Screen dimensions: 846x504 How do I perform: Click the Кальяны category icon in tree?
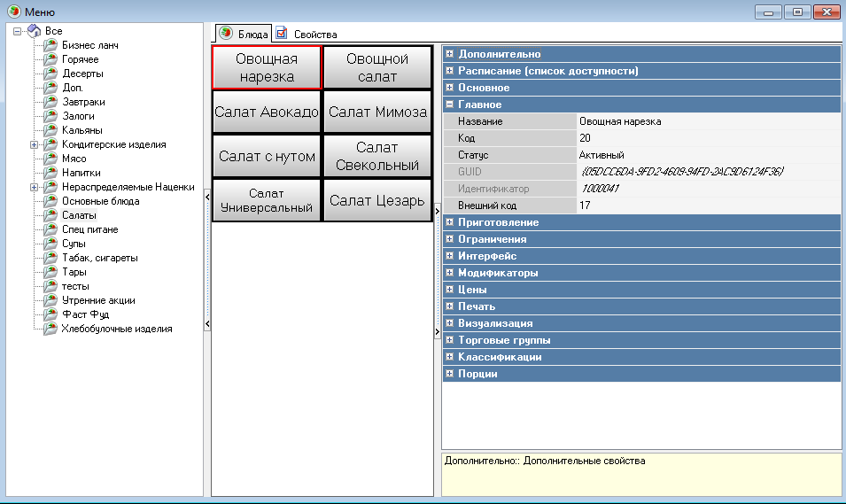[x=50, y=130]
